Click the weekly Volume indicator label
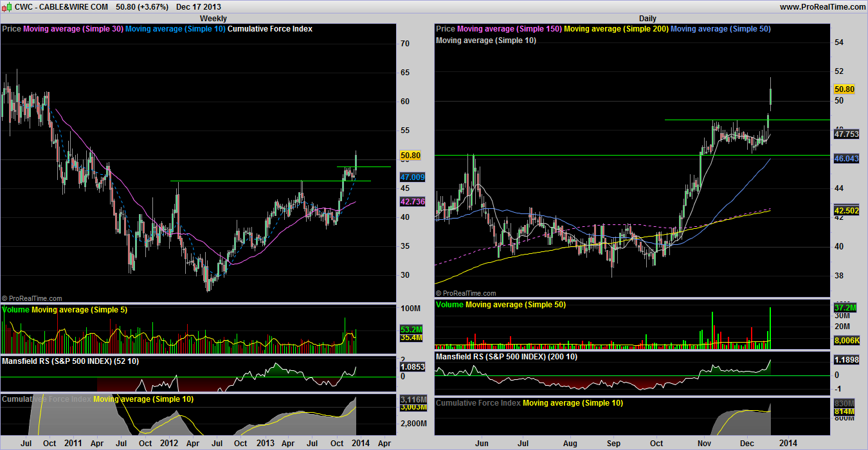This screenshot has height=450, width=868. 15,309
